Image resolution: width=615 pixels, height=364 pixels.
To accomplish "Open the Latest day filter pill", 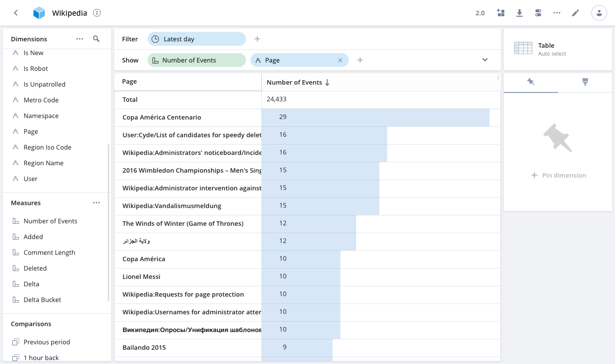I will [x=197, y=39].
